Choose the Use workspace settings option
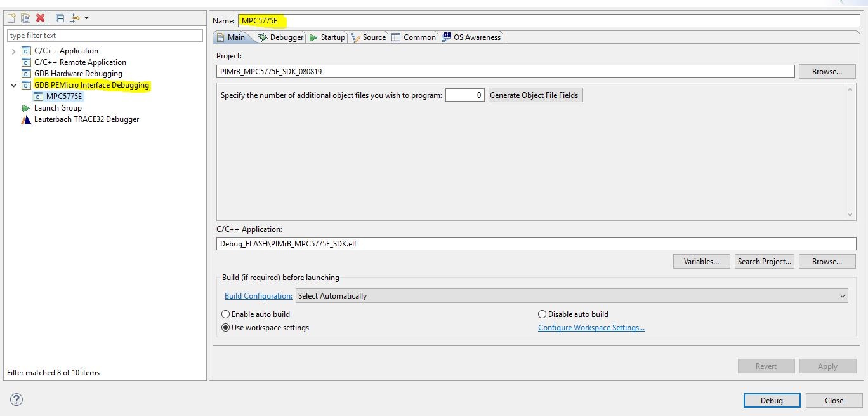 pos(225,328)
